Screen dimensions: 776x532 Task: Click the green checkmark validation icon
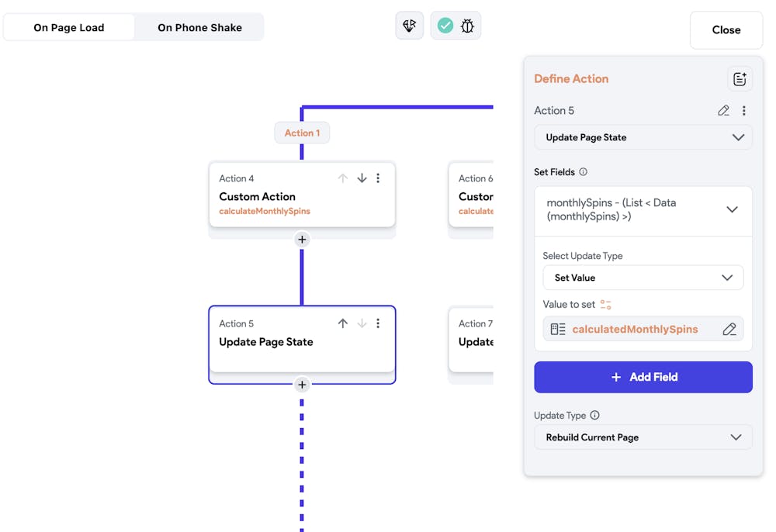pyautogui.click(x=445, y=26)
